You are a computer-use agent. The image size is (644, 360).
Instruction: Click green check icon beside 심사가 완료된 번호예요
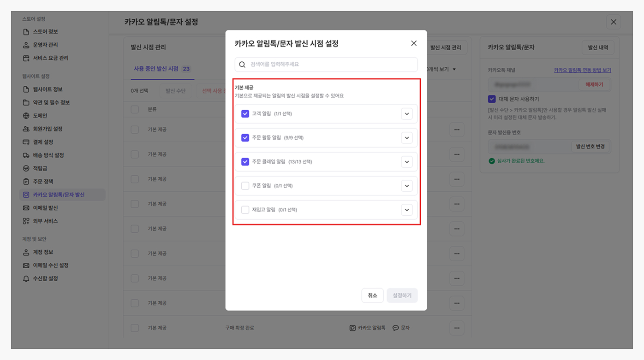(492, 161)
